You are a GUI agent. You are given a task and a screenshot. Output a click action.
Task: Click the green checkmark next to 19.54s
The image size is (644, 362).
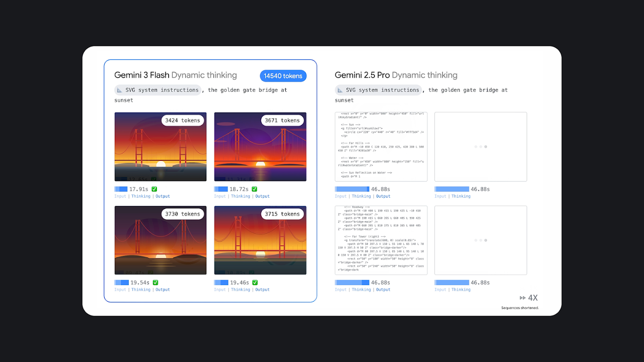pyautogui.click(x=155, y=282)
